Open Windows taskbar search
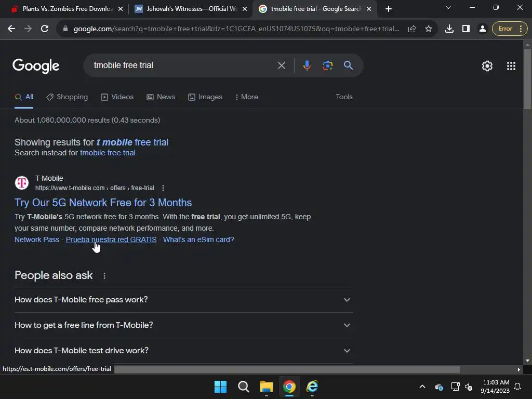Viewport: 532px width, 399px height. click(244, 387)
